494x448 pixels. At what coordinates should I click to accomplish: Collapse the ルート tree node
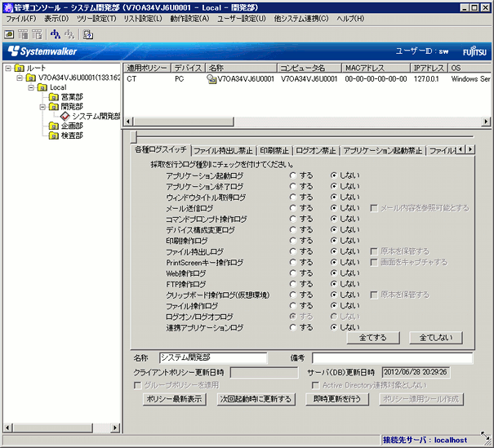coord(8,68)
